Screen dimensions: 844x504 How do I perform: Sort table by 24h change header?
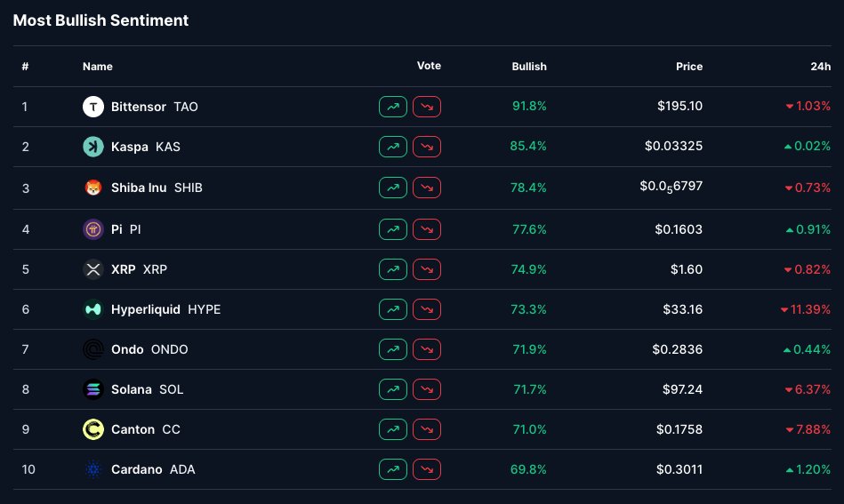point(820,67)
